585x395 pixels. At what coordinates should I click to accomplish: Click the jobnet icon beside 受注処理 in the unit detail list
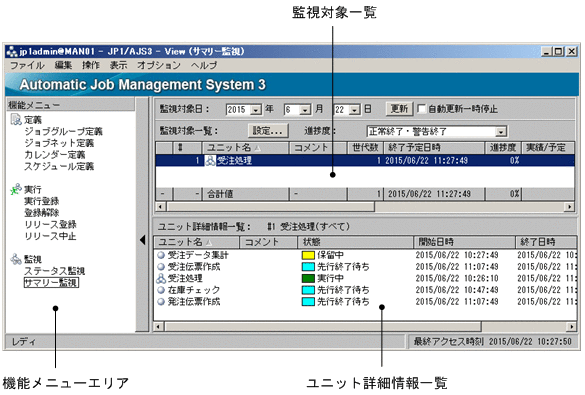[x=161, y=278]
